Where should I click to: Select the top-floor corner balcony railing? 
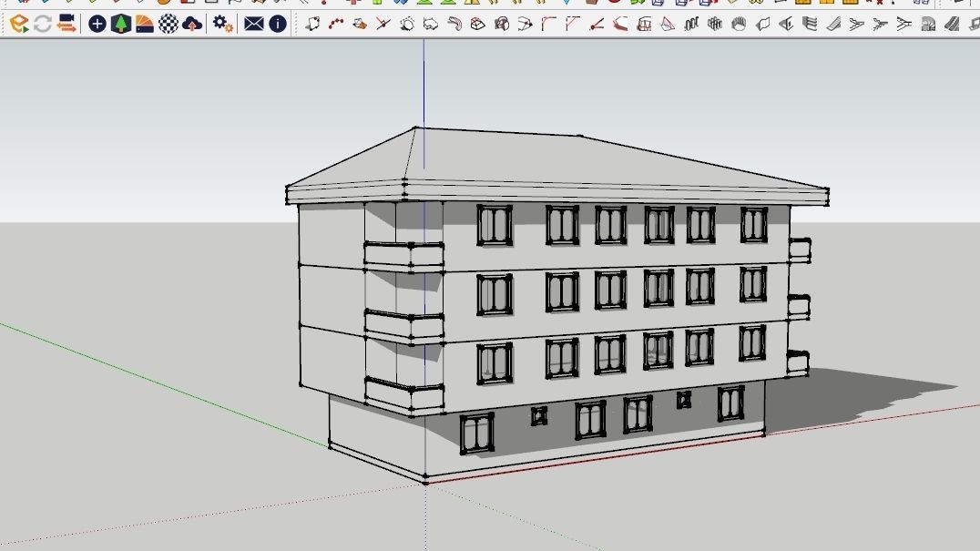pos(403,256)
